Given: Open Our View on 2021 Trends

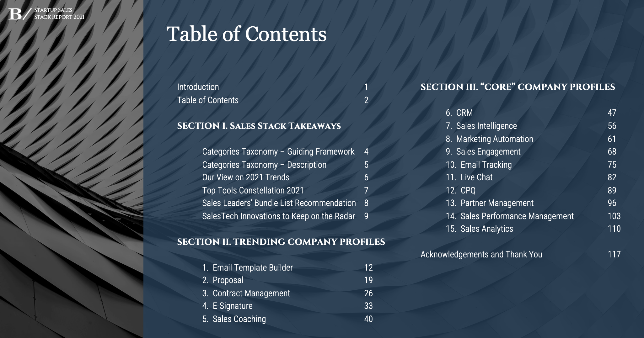Looking at the screenshot, I should coord(246,177).
